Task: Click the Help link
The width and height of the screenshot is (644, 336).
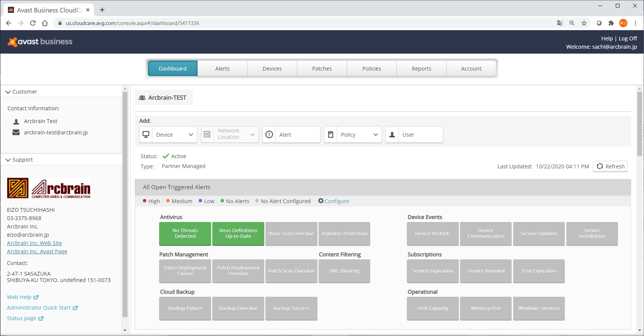Action: click(x=607, y=39)
